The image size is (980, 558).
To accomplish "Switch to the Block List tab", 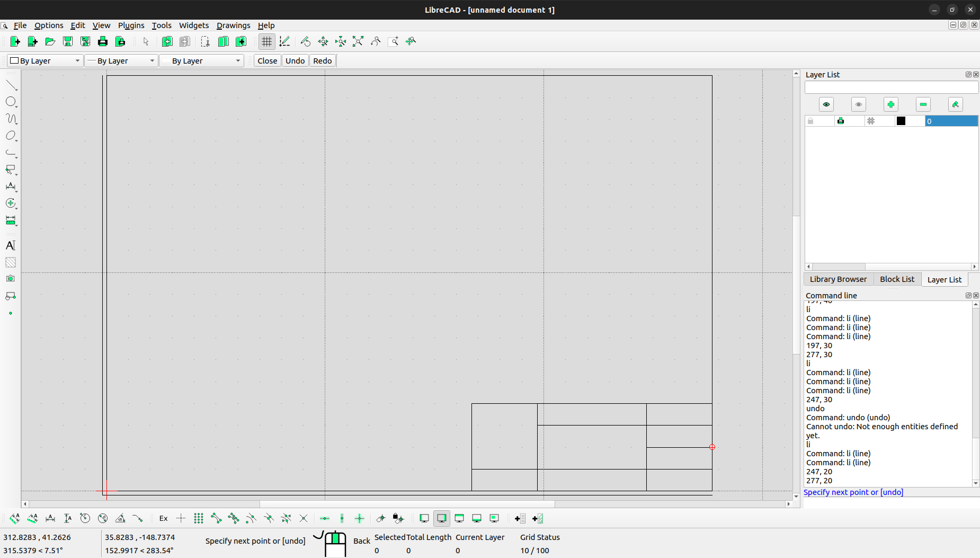I will click(x=897, y=279).
